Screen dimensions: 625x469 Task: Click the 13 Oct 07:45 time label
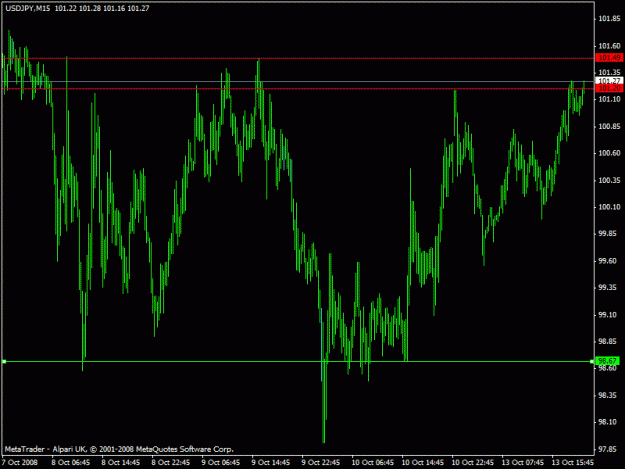523,462
